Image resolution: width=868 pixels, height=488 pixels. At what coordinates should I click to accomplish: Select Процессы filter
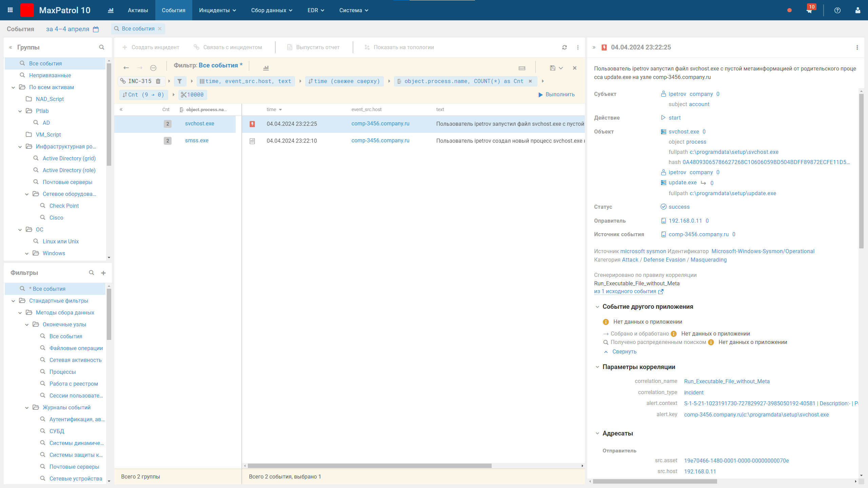62,372
